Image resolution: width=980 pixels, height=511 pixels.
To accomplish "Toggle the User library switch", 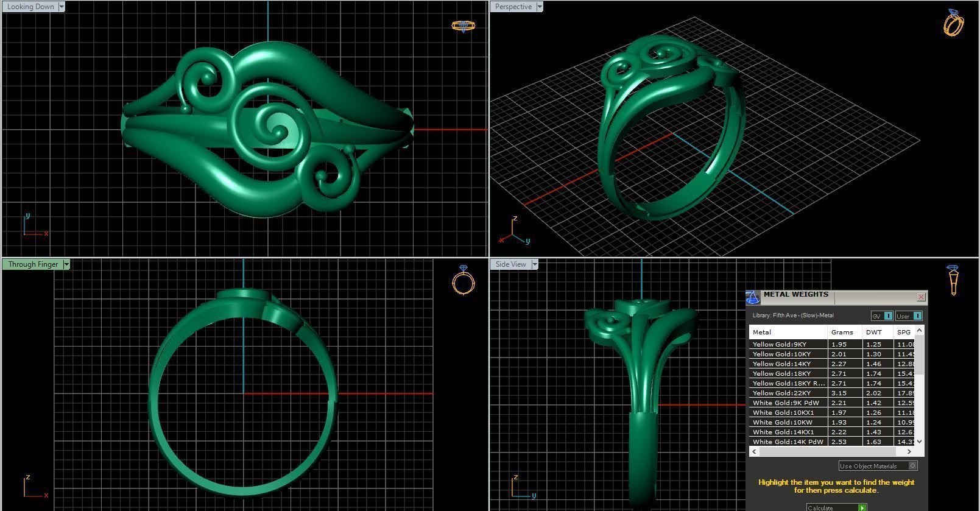I will pos(909,316).
